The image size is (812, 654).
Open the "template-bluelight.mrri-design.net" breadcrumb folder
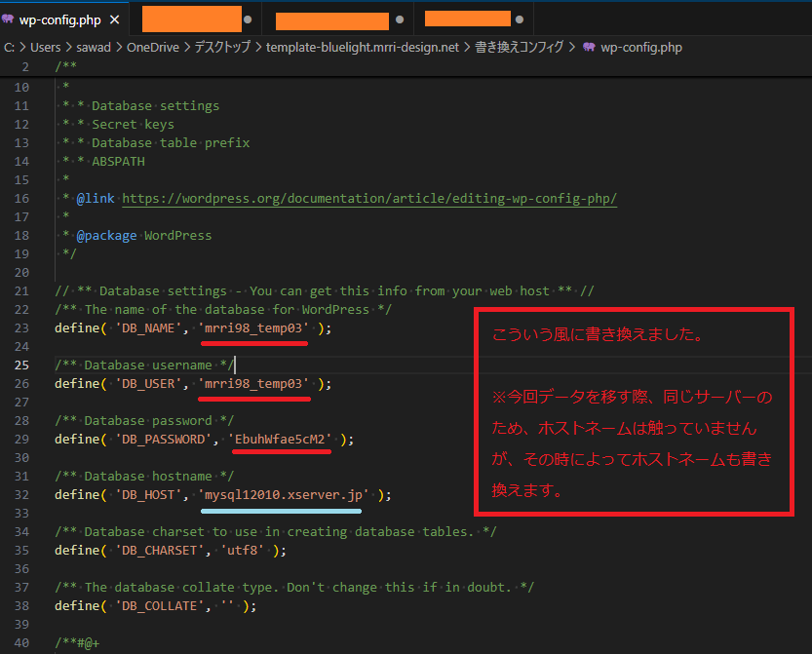click(x=362, y=47)
